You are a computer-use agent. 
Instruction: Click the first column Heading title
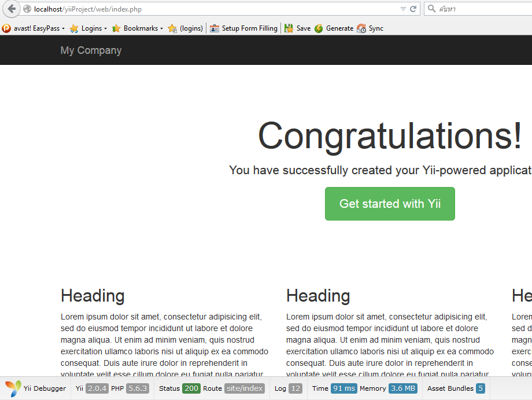coord(93,295)
